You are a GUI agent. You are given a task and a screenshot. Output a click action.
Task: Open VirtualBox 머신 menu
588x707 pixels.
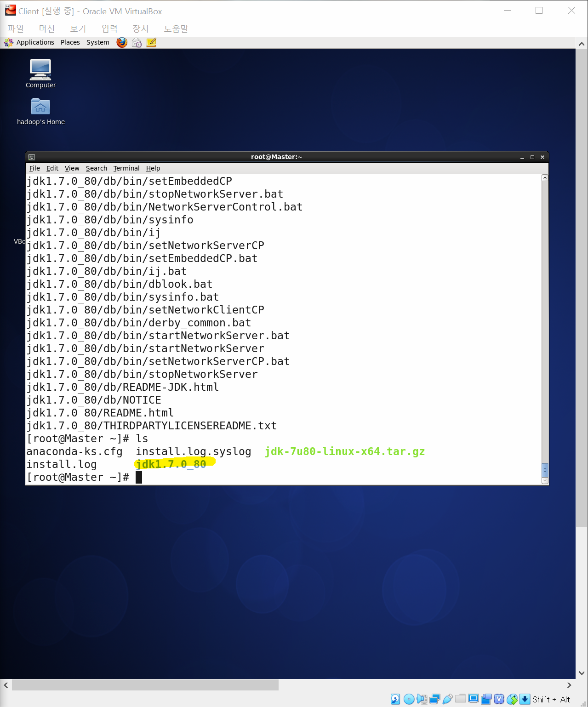47,29
